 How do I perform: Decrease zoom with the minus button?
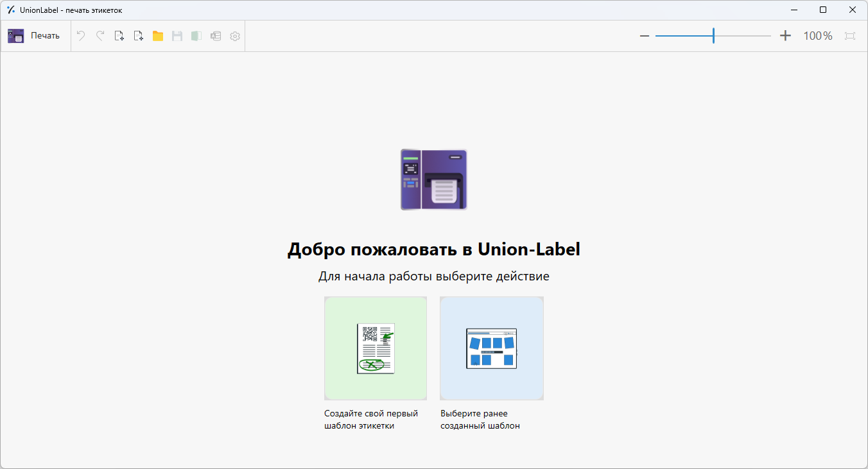[x=645, y=36]
